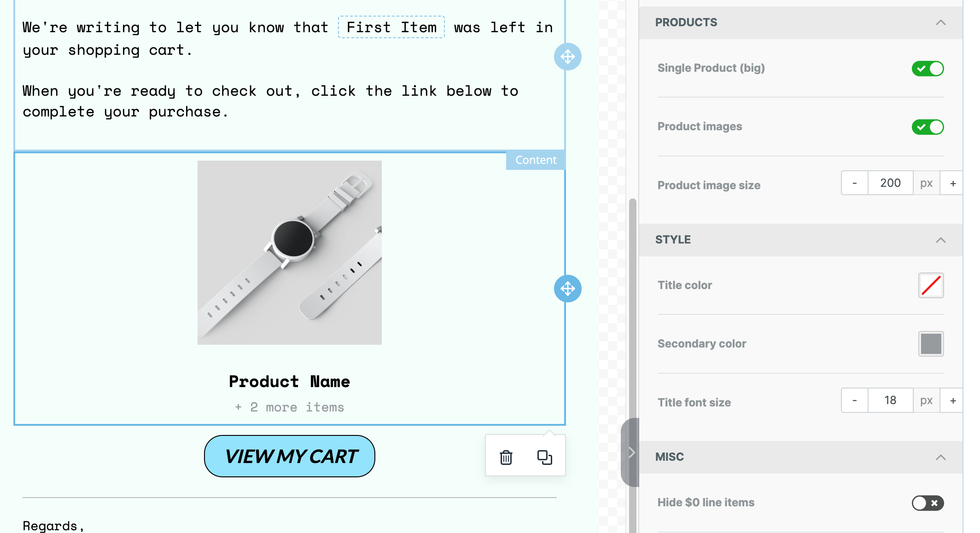
Task: Collapse the settings sidebar with the arrow
Action: (x=631, y=453)
